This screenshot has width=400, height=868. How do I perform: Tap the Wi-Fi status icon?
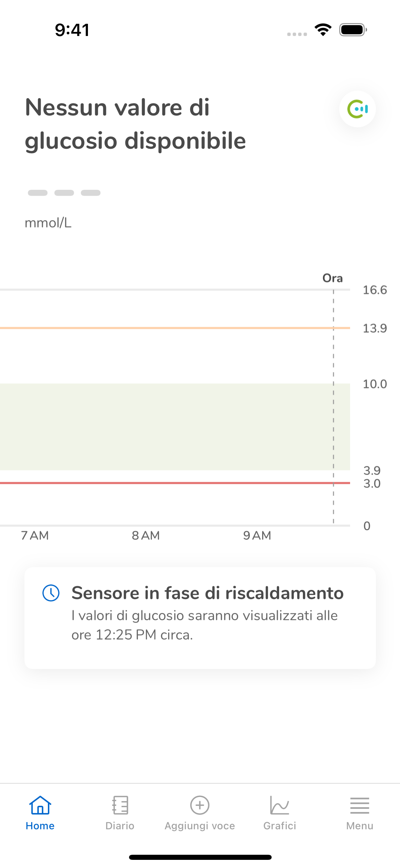[323, 30]
